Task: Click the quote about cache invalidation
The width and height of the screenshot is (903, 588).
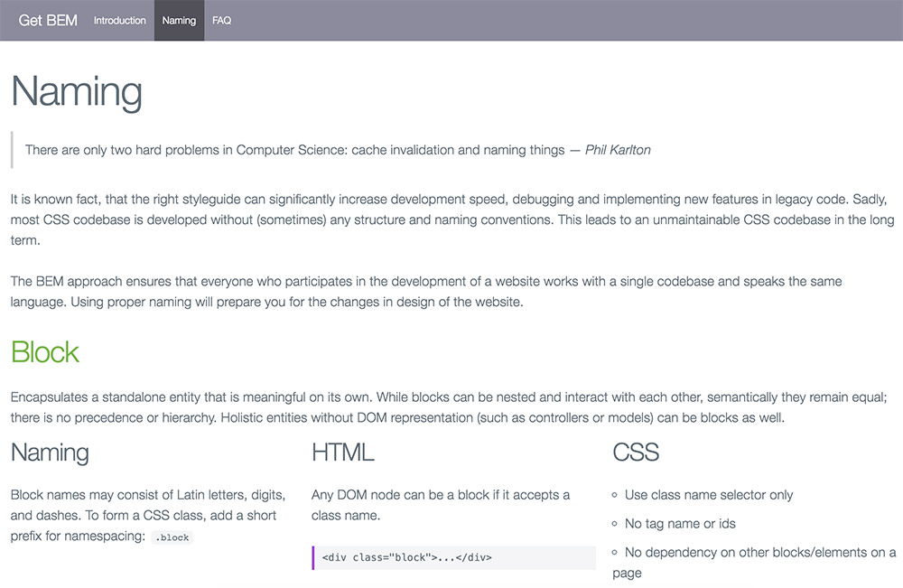Action: coord(294,150)
